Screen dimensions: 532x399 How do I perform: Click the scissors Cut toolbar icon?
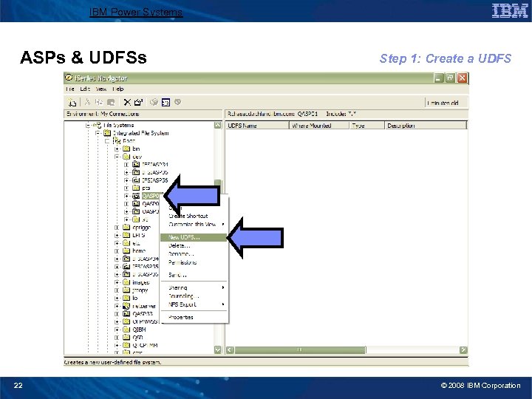pos(87,102)
